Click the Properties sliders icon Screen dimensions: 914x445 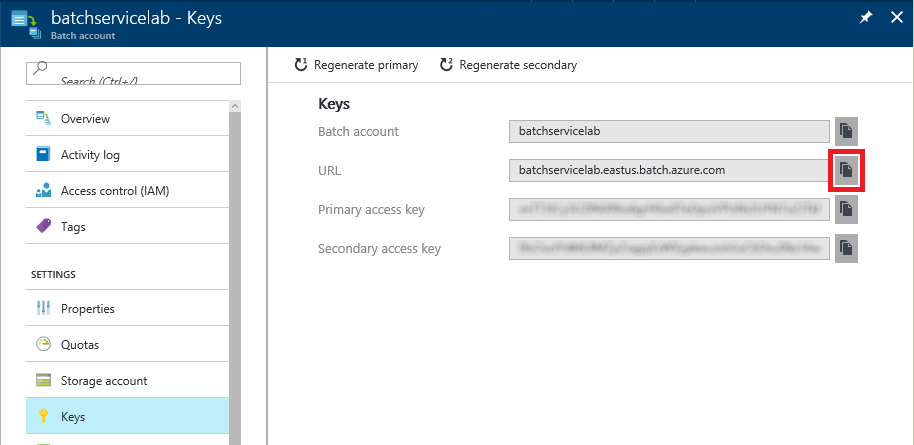click(x=44, y=309)
